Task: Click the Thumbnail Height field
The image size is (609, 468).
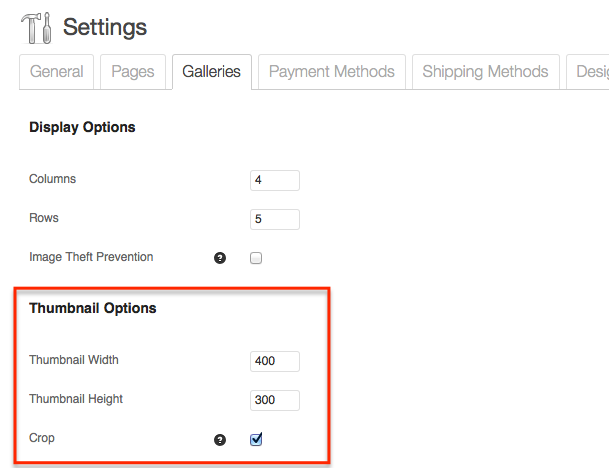Action: [275, 400]
